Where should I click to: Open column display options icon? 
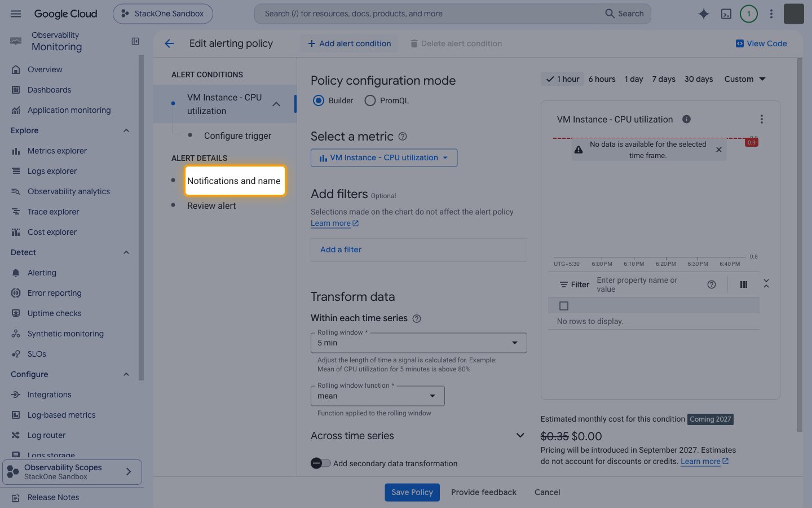[744, 284]
